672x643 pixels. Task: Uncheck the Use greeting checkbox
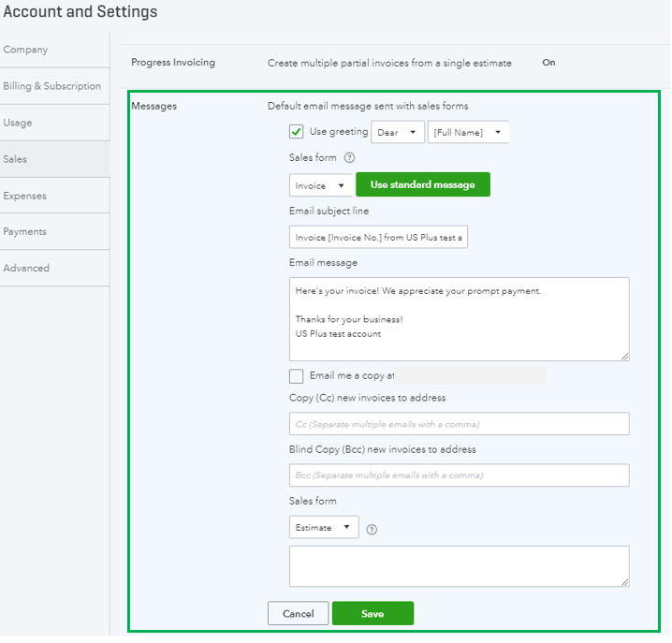pos(297,132)
